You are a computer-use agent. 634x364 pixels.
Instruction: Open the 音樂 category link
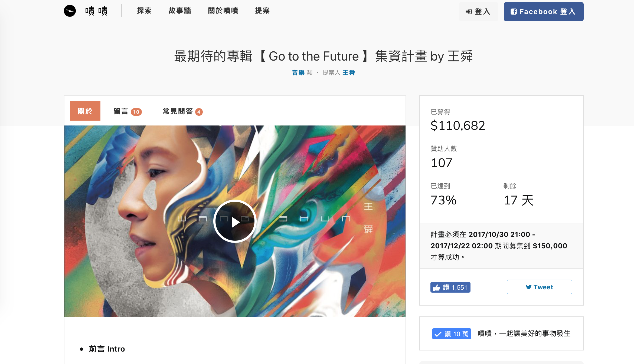(298, 72)
